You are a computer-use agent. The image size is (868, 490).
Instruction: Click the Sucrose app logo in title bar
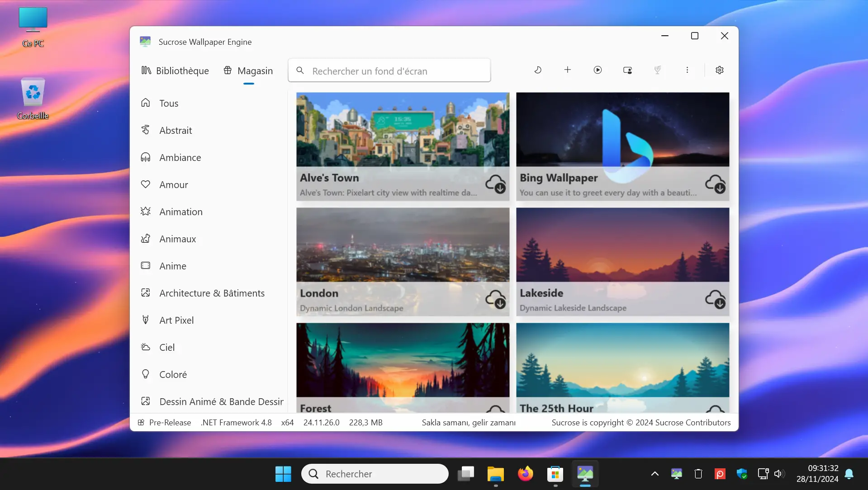tap(145, 42)
